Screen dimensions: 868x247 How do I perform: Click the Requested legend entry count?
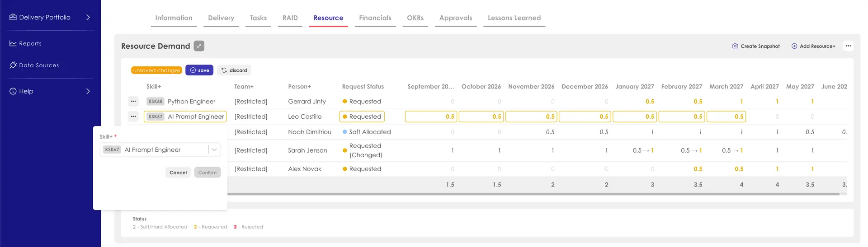(195, 227)
